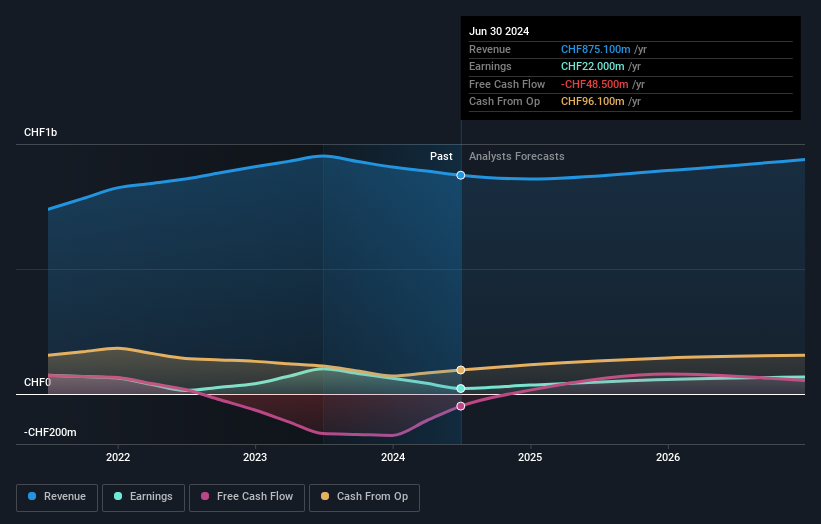This screenshot has height=524, width=821.
Task: Click the Past label on chart
Action: (441, 157)
